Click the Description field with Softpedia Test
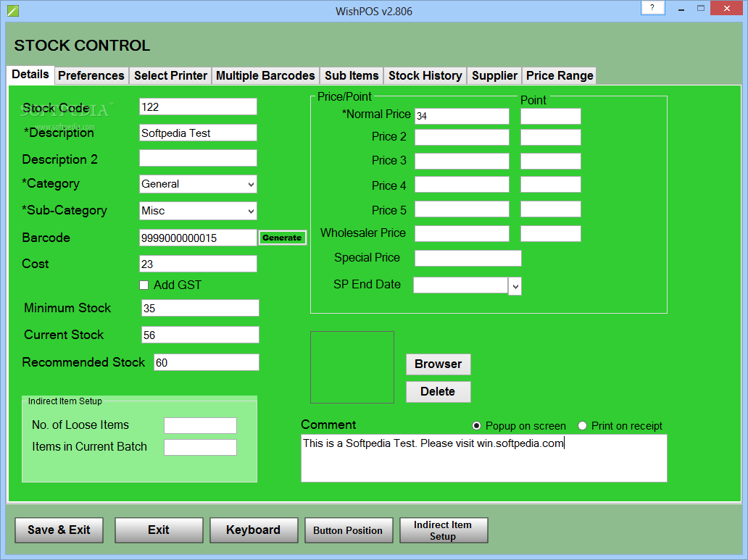 (198, 133)
